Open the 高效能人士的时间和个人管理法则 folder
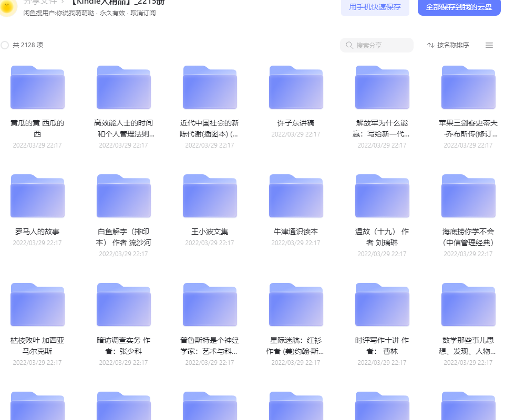The height and width of the screenshot is (420, 505). (123, 87)
